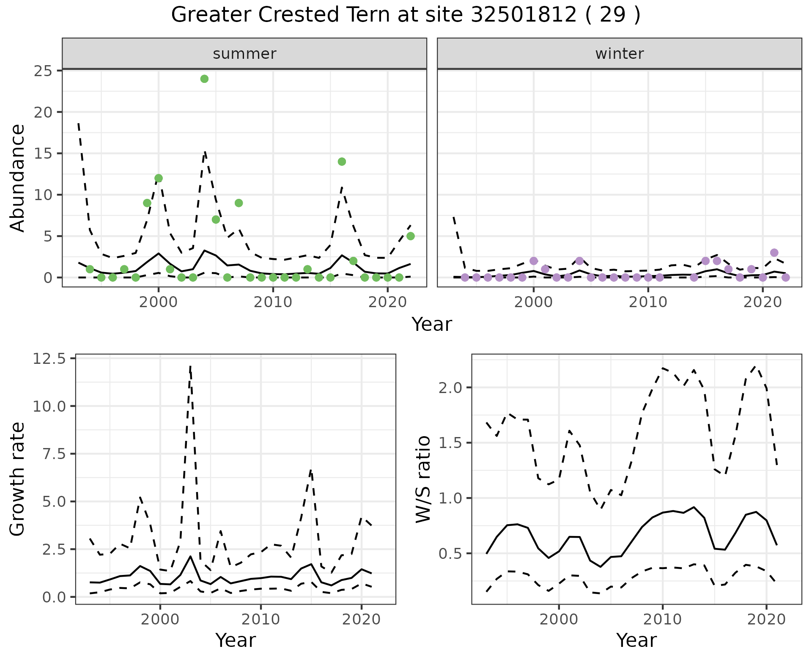
Task: Click the green summer point at 14
Action: pos(342,162)
